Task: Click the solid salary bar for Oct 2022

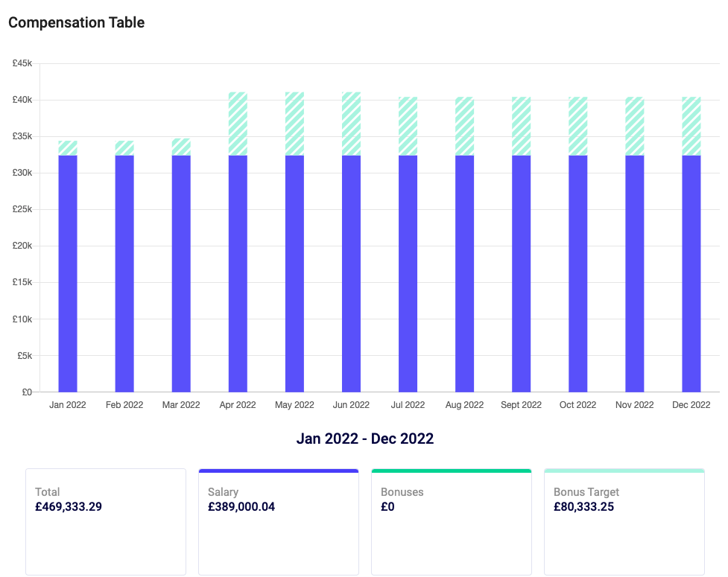Action: point(577,273)
